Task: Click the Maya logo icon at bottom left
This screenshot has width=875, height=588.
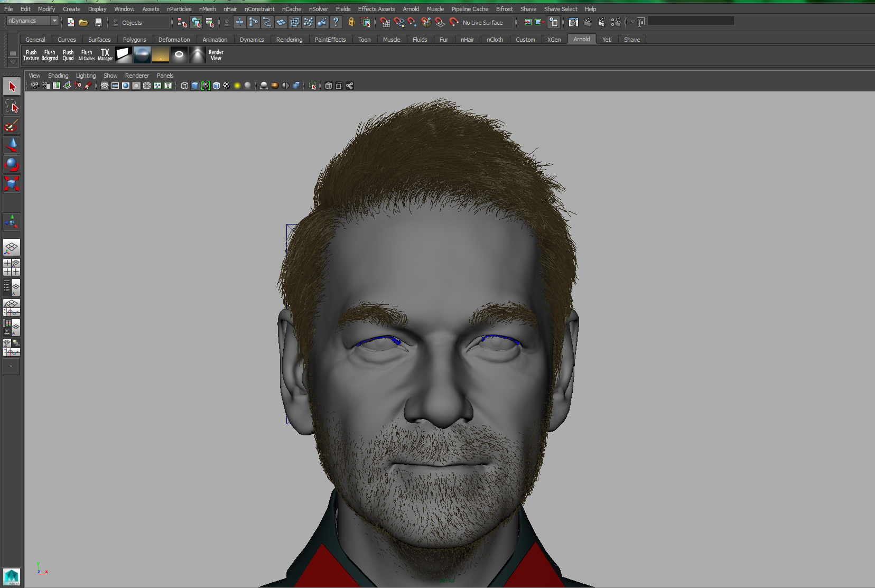Action: (12, 576)
